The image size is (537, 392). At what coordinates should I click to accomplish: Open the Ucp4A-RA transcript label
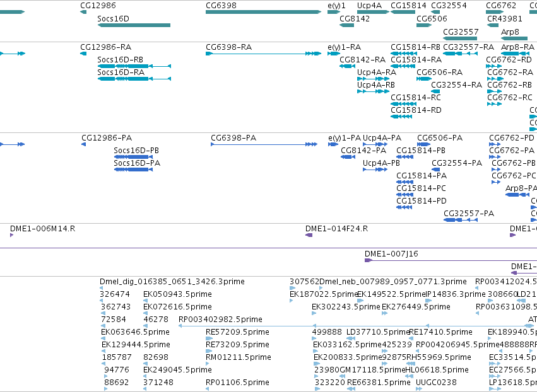coord(376,72)
